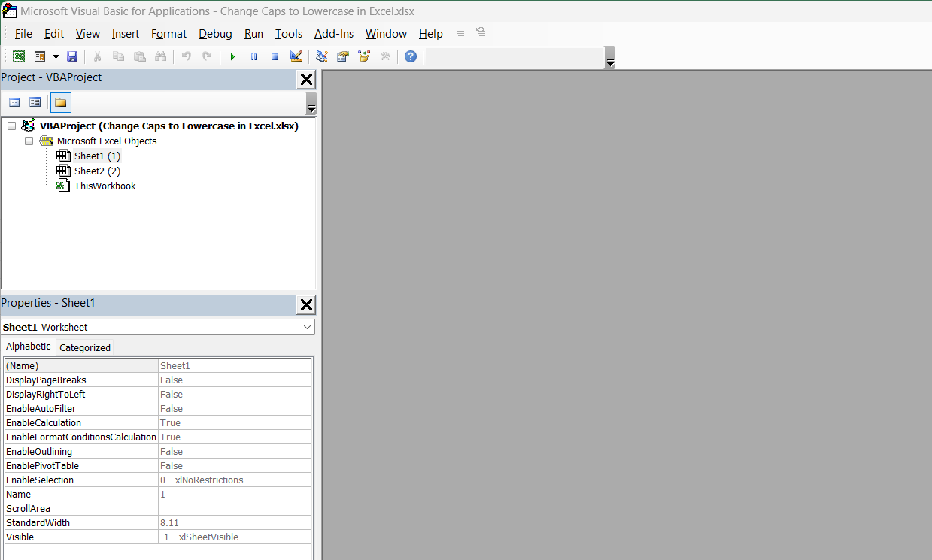The width and height of the screenshot is (932, 560).
Task: Open Project panel toolbar options arrow
Action: (311, 104)
